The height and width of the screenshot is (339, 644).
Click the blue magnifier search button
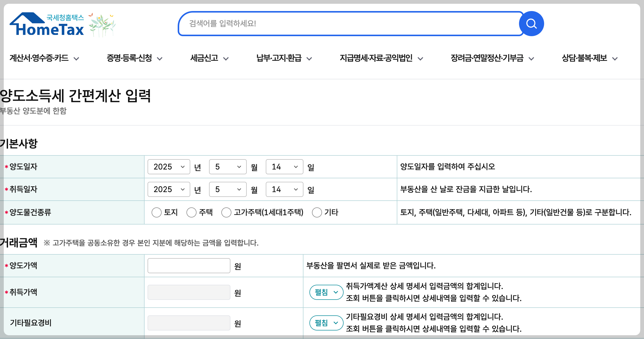531,24
